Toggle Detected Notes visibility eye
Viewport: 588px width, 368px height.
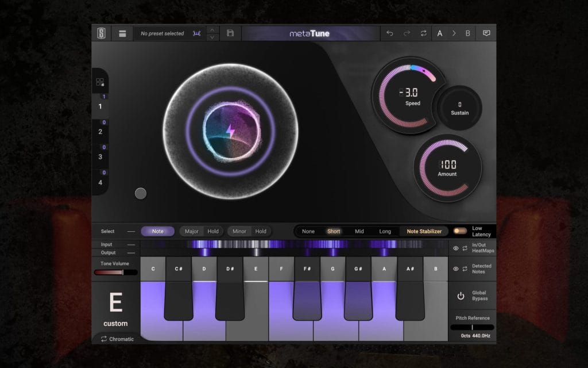point(456,269)
